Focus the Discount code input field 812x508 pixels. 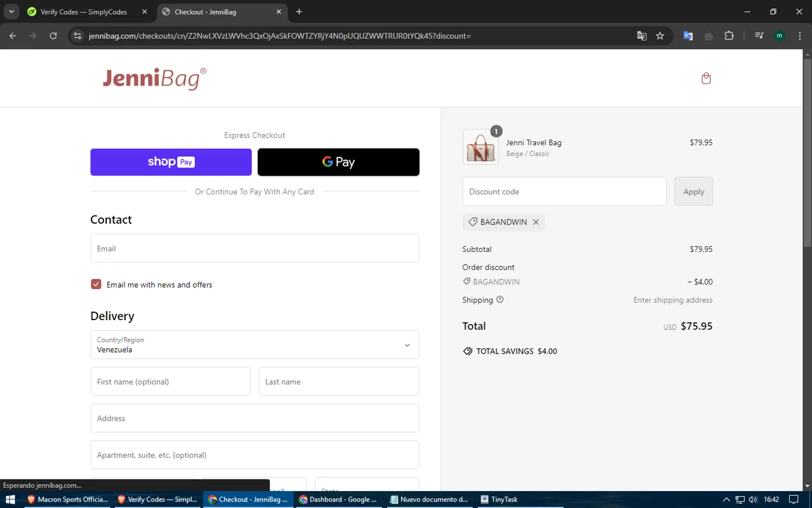[565, 191]
